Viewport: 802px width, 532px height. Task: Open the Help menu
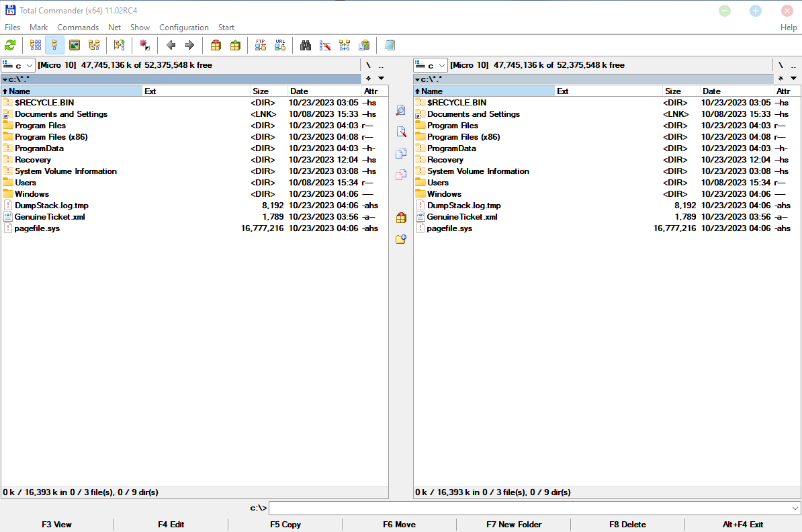(788, 27)
